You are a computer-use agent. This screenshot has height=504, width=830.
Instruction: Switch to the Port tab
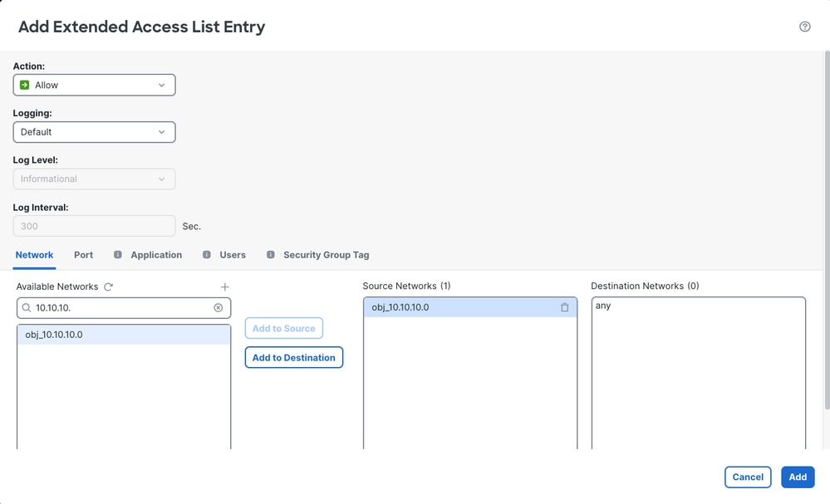point(84,255)
